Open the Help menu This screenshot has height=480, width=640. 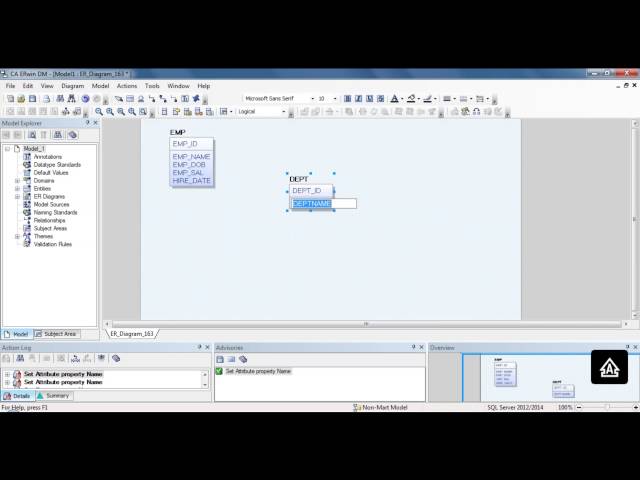pos(204,86)
